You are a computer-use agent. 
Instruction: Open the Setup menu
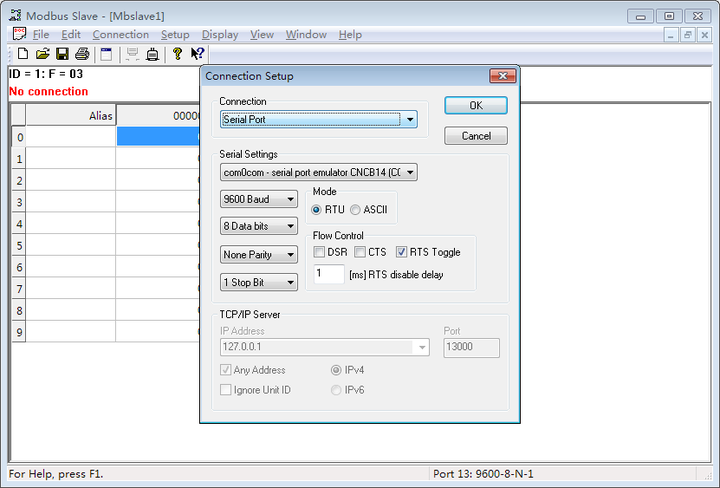point(175,35)
